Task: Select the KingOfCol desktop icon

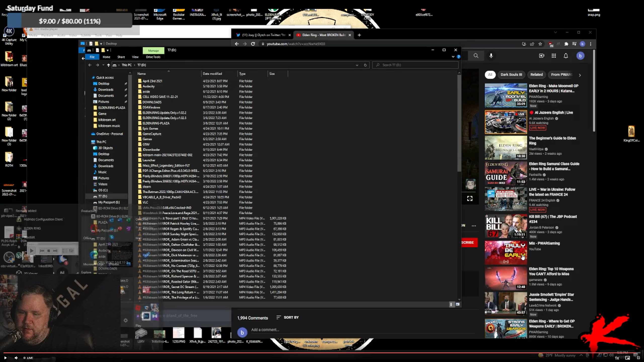Action: click(631, 134)
